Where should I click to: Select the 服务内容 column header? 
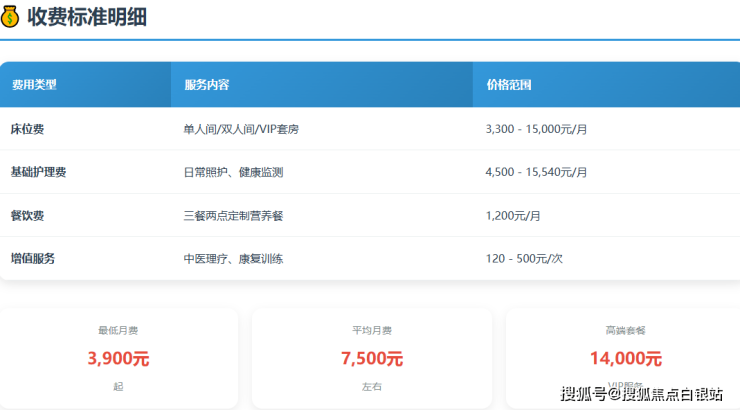(x=207, y=85)
